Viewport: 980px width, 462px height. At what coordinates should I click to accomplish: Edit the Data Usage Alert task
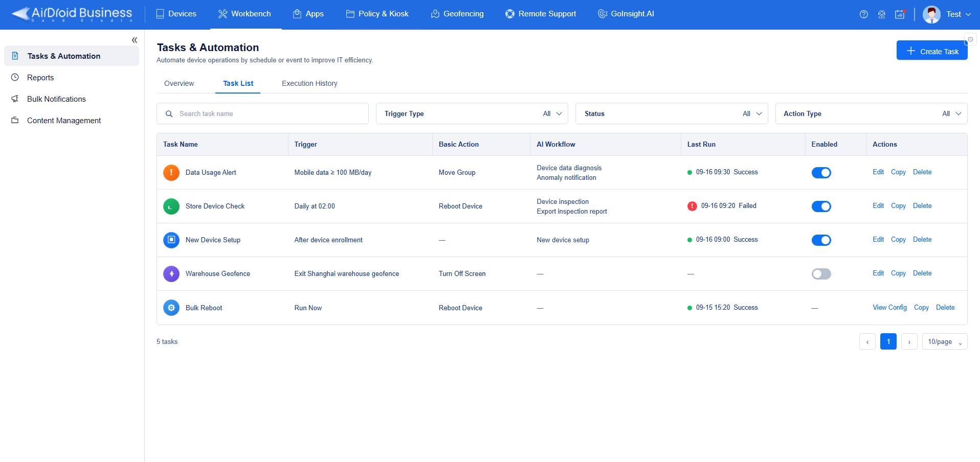click(x=878, y=172)
